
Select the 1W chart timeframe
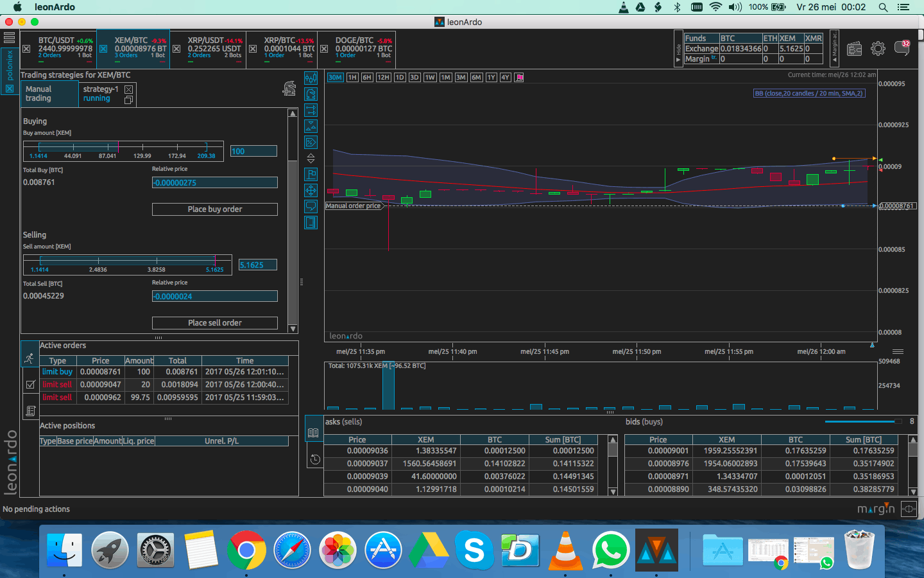(x=430, y=78)
